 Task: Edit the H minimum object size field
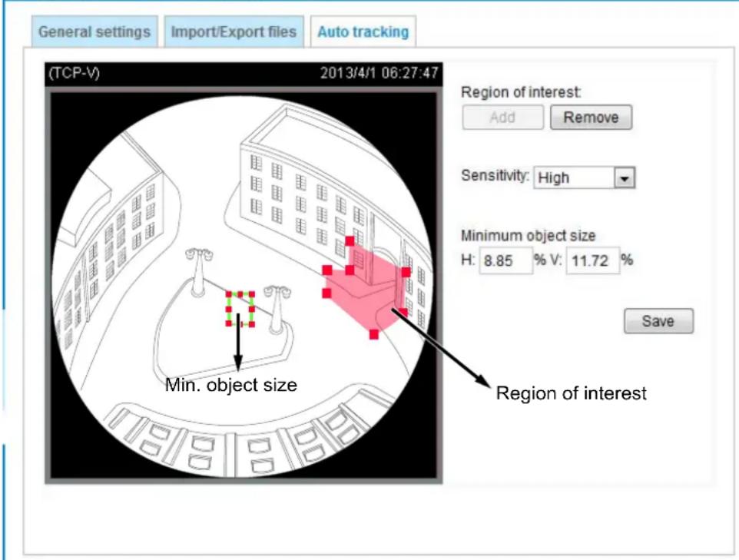click(x=505, y=260)
